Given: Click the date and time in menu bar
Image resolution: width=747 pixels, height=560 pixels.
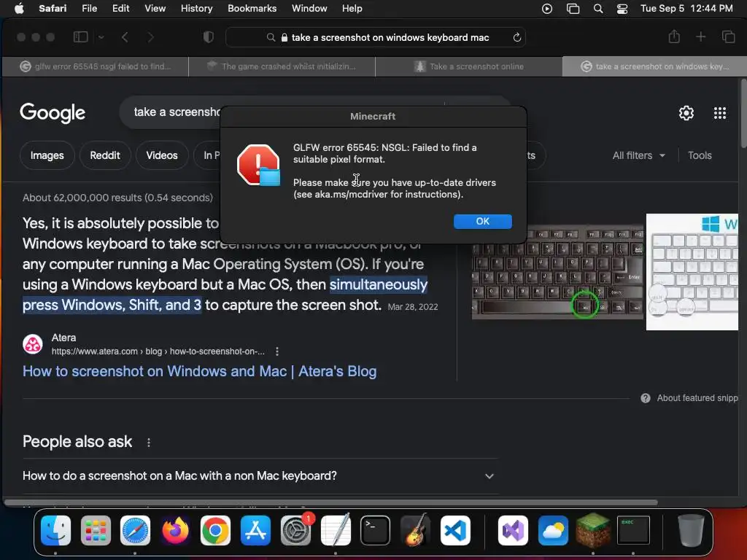Looking at the screenshot, I should click(686, 8).
